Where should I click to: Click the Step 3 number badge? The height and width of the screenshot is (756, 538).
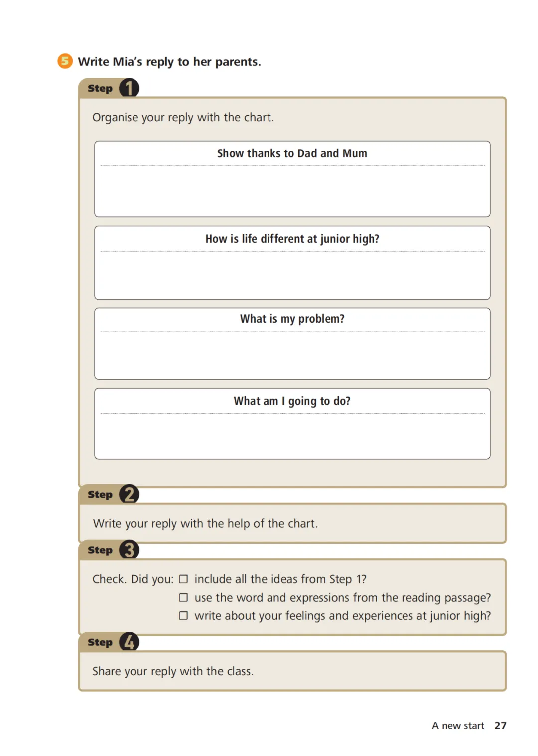129,550
